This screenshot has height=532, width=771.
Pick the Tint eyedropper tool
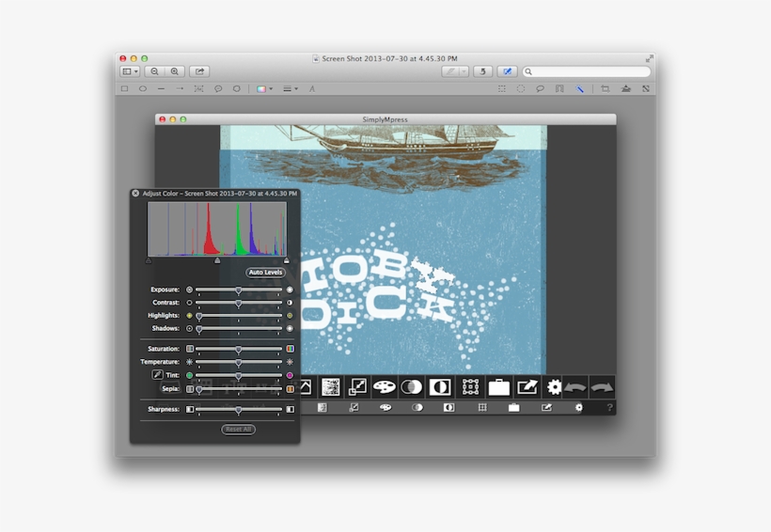(x=157, y=375)
